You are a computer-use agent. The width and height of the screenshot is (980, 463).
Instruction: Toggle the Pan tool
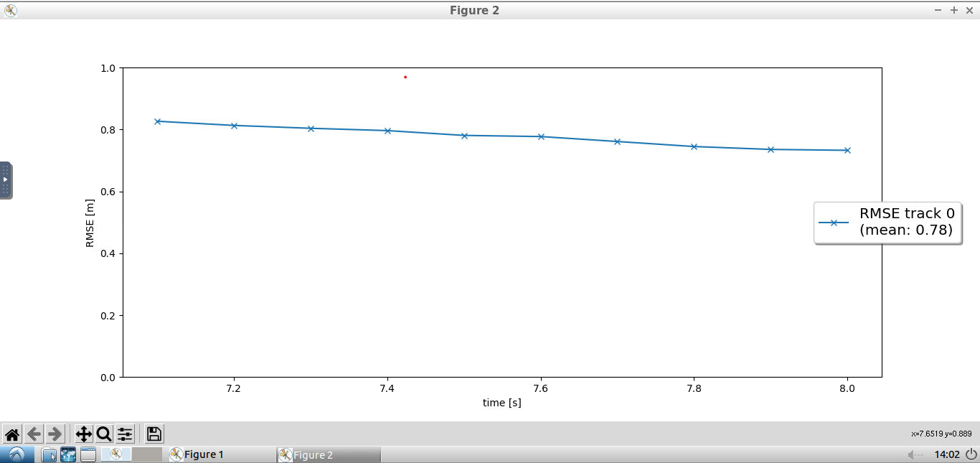pyautogui.click(x=83, y=434)
